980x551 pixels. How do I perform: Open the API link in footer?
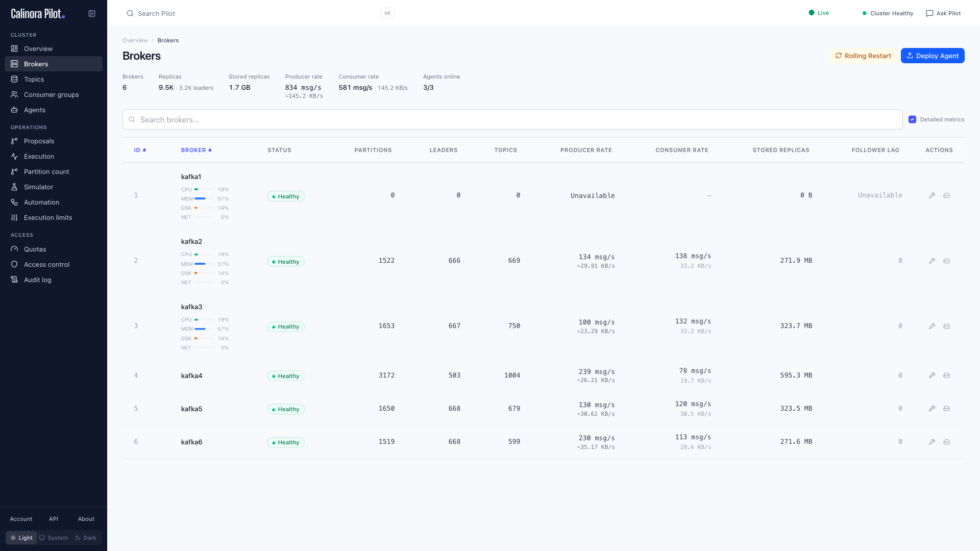54,519
